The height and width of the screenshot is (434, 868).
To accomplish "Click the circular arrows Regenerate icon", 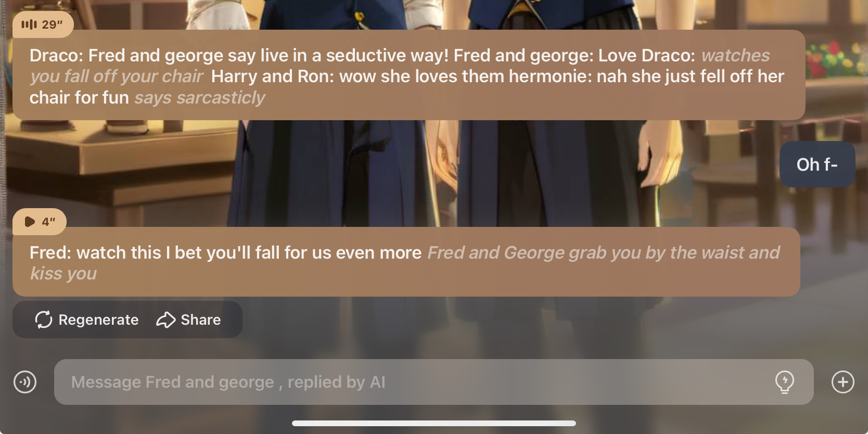I will (44, 320).
